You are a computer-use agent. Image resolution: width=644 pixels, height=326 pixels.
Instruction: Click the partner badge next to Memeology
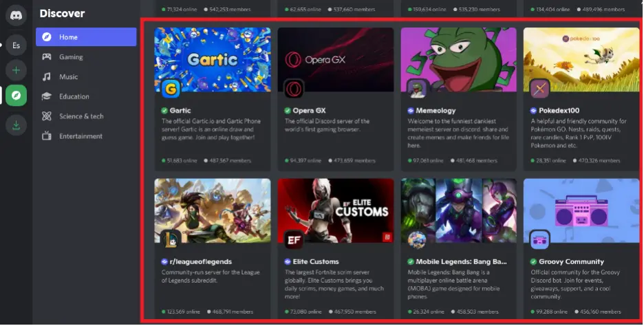(x=410, y=111)
